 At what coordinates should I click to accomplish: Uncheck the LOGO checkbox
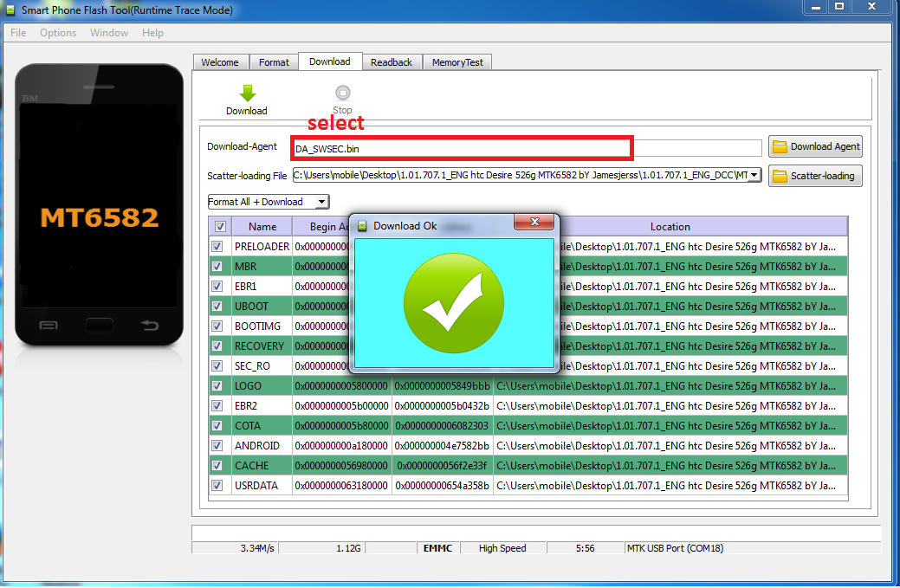217,386
